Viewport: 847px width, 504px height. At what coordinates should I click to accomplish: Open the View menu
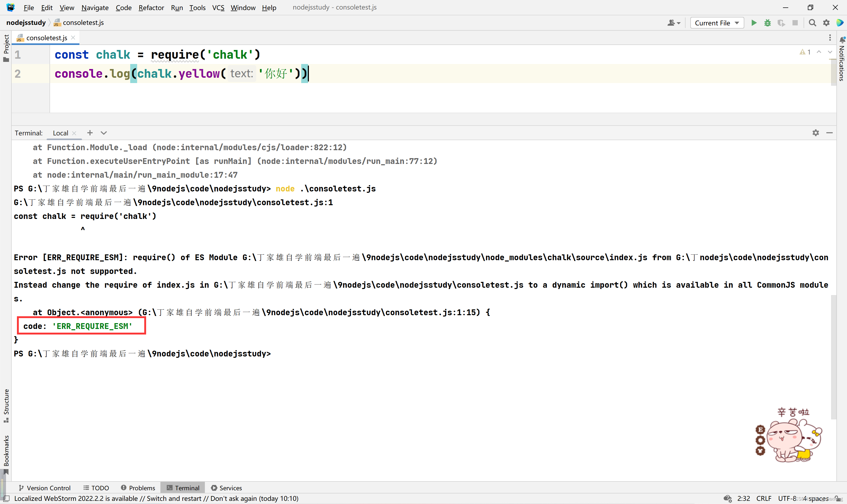(x=67, y=7)
